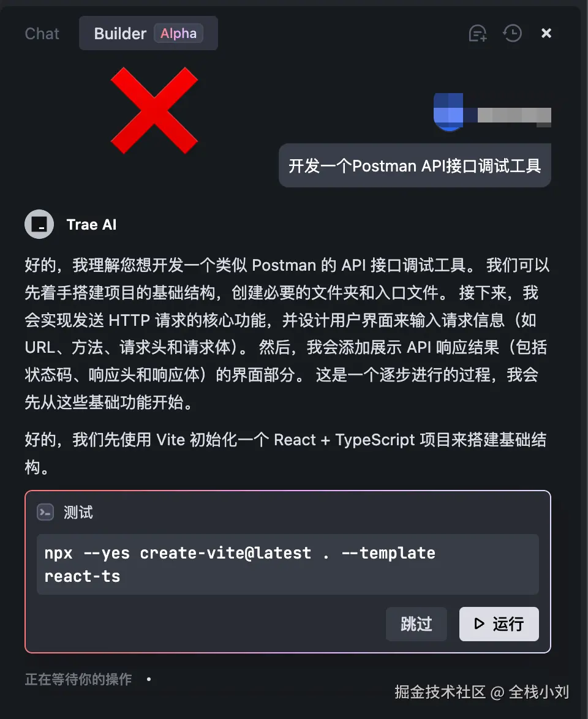Switch to the Chat tab

point(42,34)
